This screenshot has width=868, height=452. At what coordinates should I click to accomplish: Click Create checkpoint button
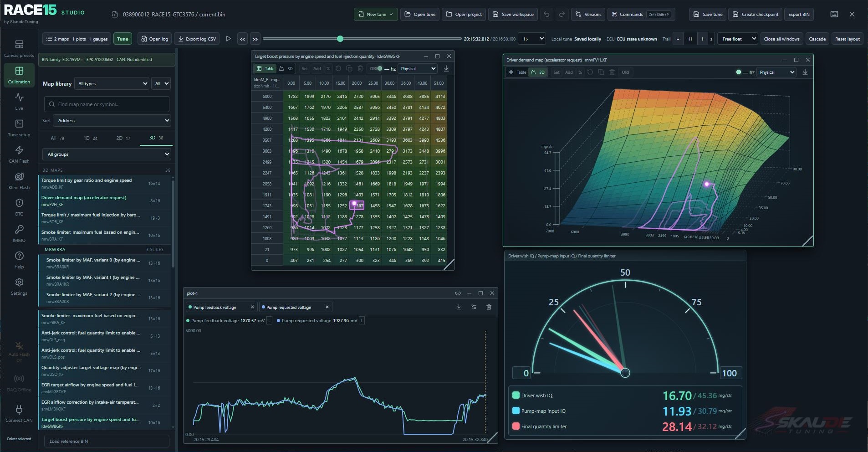click(x=755, y=14)
